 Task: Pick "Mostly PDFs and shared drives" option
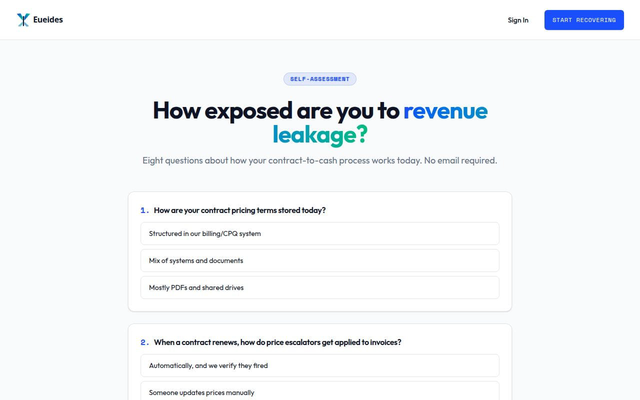pos(320,288)
